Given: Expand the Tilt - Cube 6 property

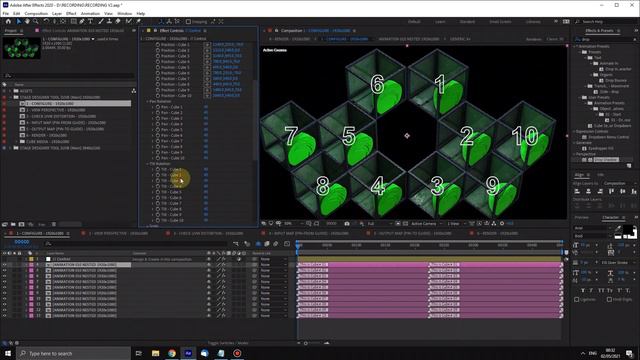Looking at the screenshot, I should coord(153,198).
